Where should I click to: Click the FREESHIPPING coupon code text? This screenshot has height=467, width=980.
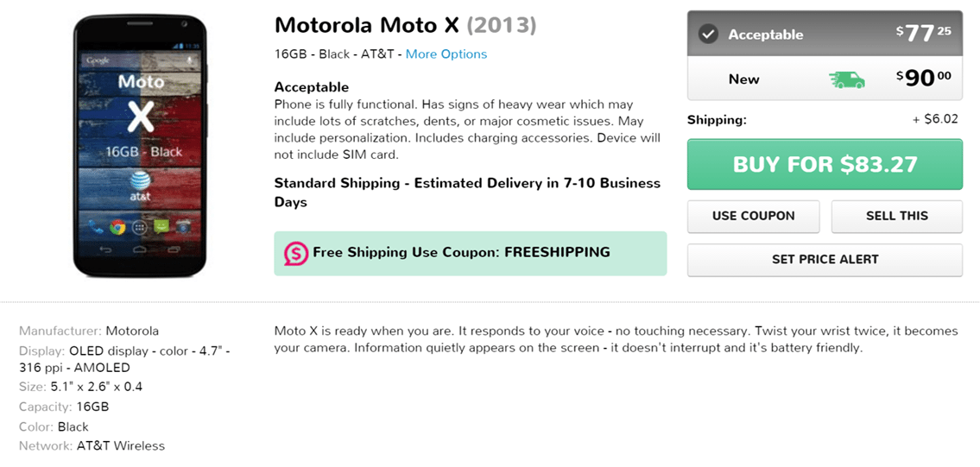(557, 253)
